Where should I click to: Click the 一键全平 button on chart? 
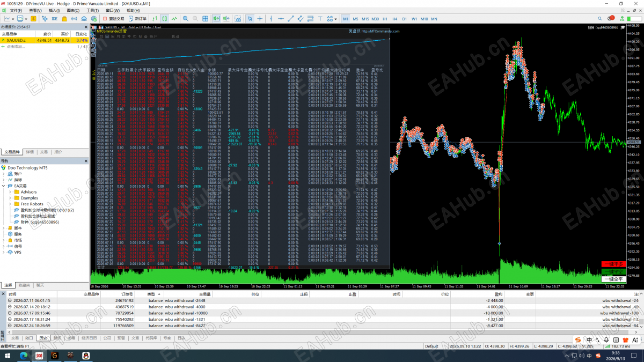[x=613, y=279]
